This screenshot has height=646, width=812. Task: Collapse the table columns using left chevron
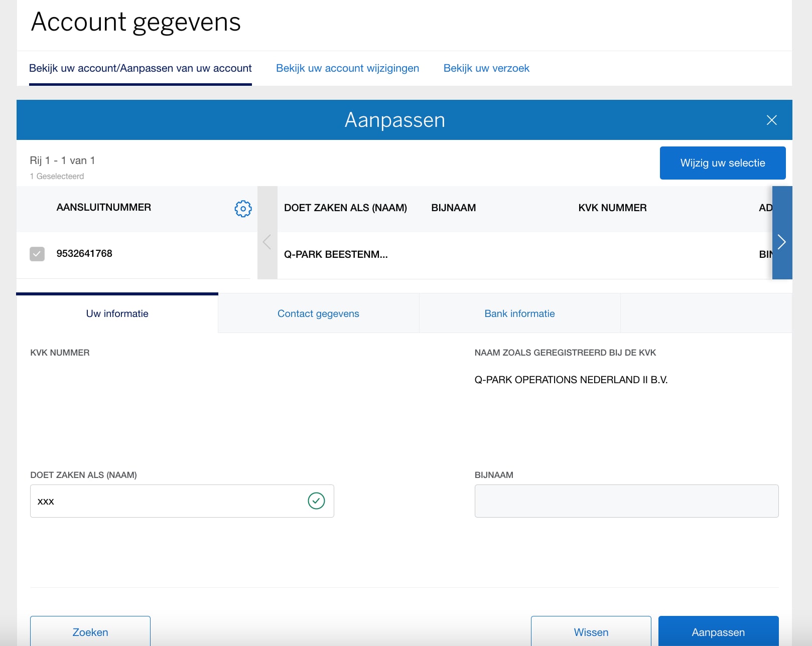click(x=267, y=242)
